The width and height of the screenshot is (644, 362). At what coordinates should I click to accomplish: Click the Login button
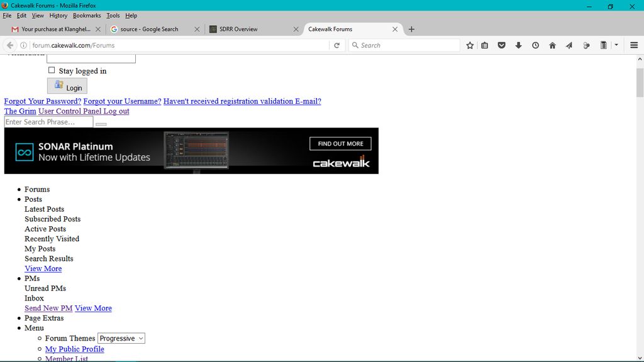point(67,86)
